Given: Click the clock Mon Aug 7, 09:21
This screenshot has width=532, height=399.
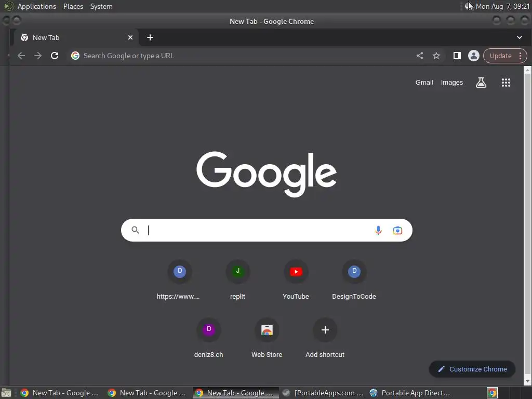Looking at the screenshot, I should point(502,6).
